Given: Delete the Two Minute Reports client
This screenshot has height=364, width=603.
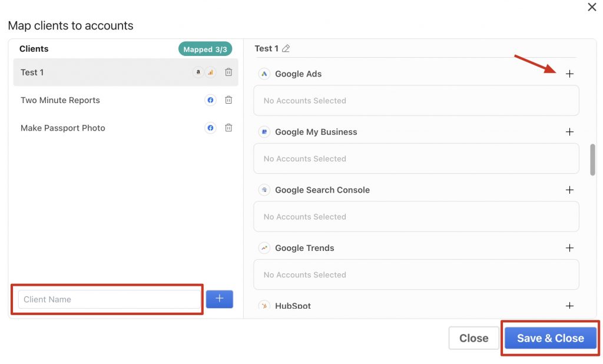Looking at the screenshot, I should click(x=228, y=100).
